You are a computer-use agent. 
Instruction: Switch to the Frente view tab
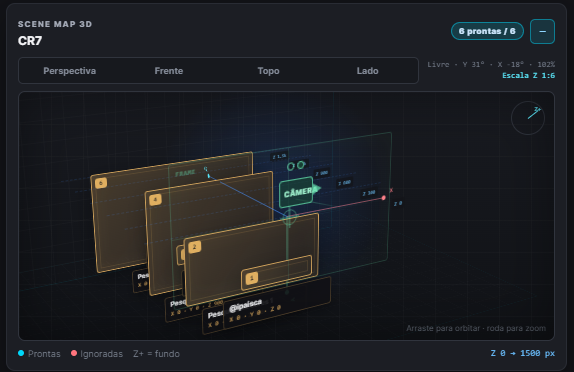169,71
